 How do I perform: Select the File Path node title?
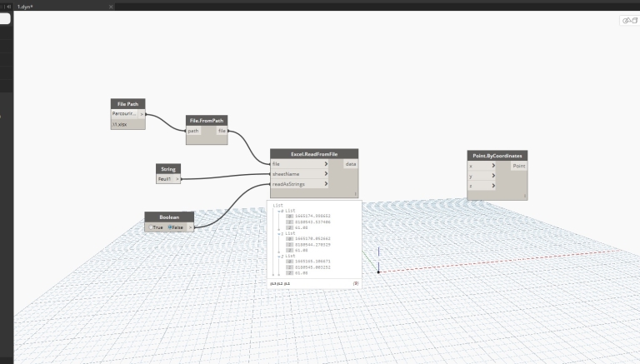click(127, 104)
